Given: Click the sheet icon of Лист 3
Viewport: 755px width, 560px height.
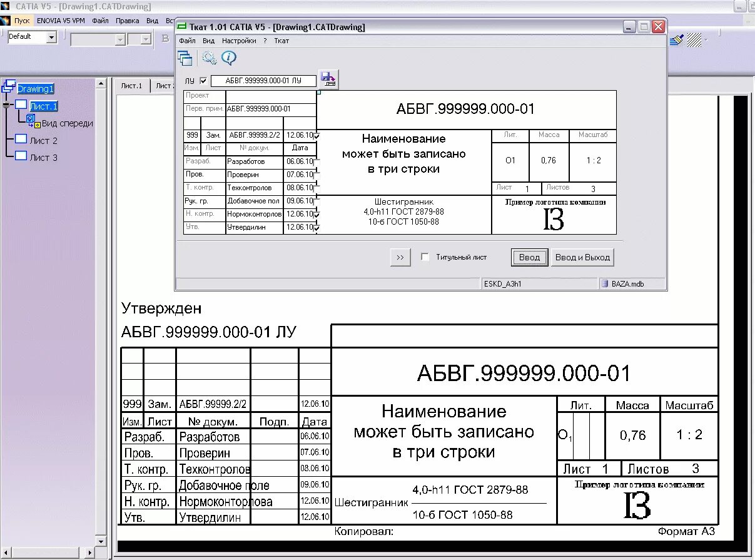Looking at the screenshot, I should click(x=21, y=156).
